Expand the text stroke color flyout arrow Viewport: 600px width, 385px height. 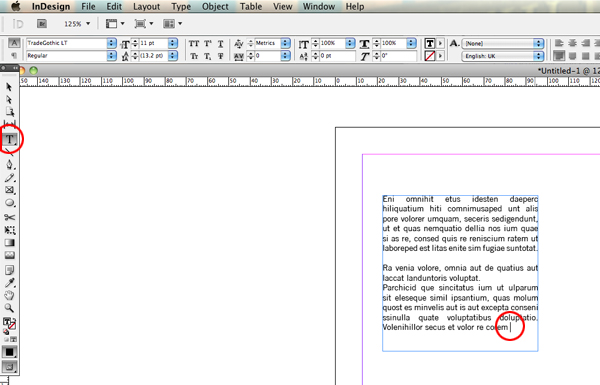[x=440, y=56]
